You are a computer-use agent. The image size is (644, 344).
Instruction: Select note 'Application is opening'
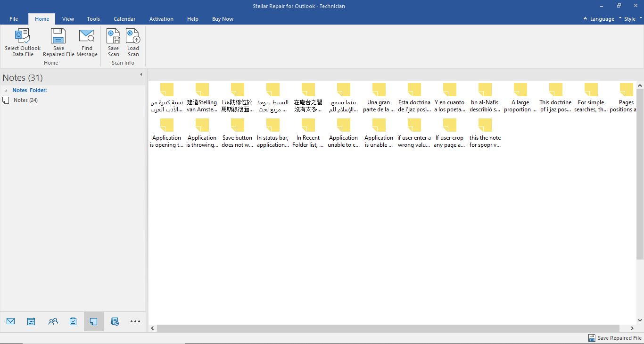[x=166, y=134]
